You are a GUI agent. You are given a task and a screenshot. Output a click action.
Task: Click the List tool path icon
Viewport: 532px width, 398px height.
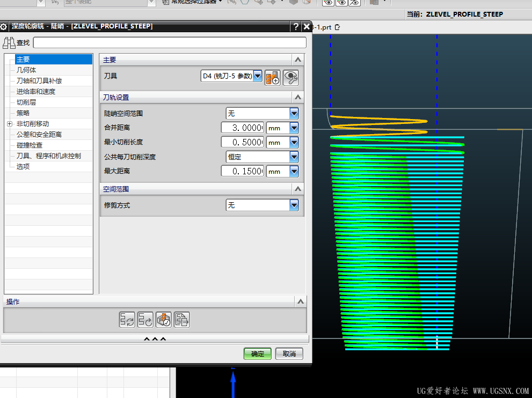click(182, 320)
